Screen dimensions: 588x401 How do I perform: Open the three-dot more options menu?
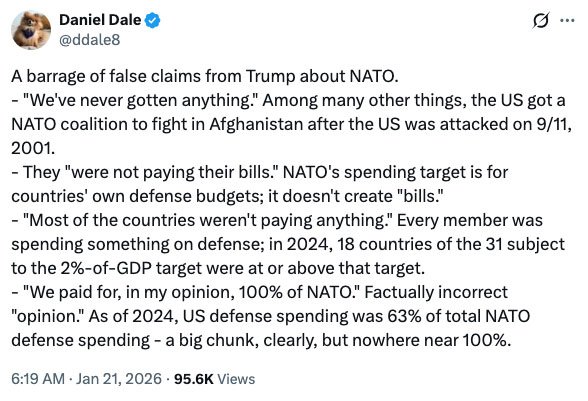pos(567,21)
